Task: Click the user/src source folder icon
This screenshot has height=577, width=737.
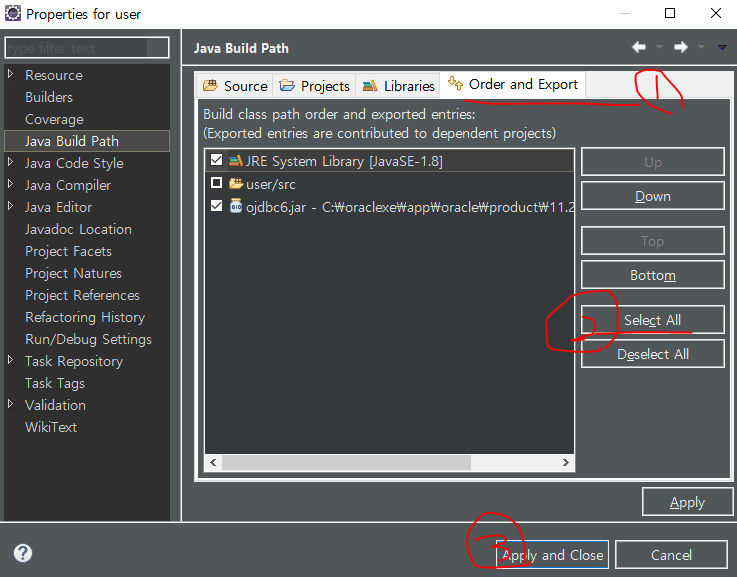Action: point(235,184)
